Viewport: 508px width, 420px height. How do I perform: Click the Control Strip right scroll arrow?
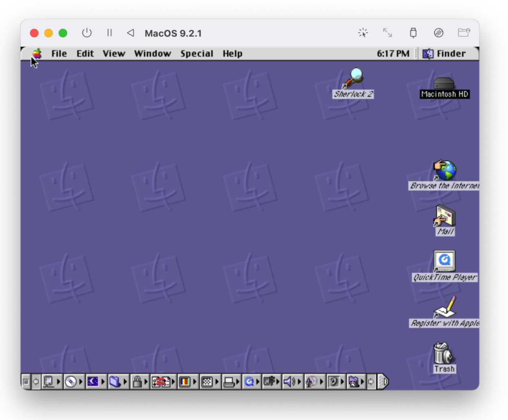(x=371, y=381)
